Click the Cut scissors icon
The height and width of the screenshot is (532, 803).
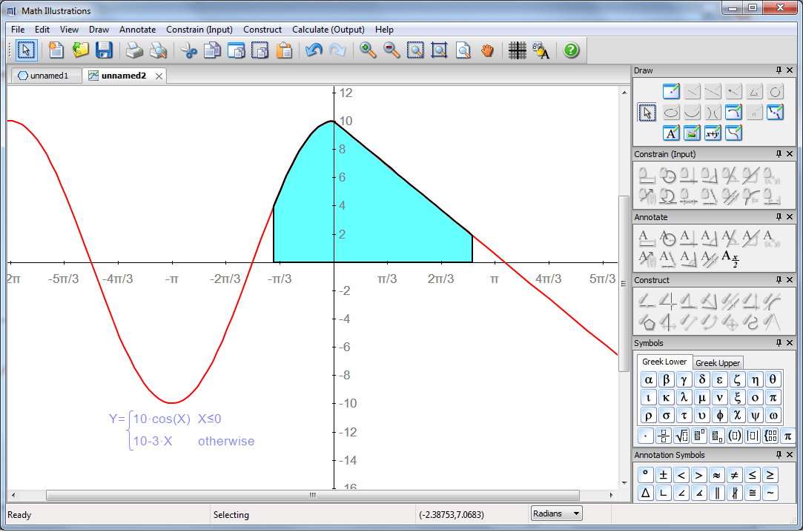tap(188, 50)
